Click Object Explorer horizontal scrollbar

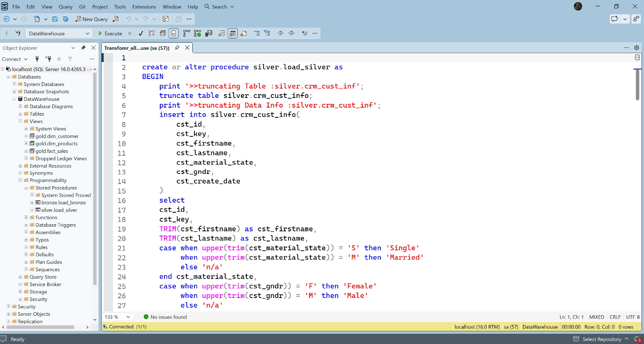click(40, 327)
